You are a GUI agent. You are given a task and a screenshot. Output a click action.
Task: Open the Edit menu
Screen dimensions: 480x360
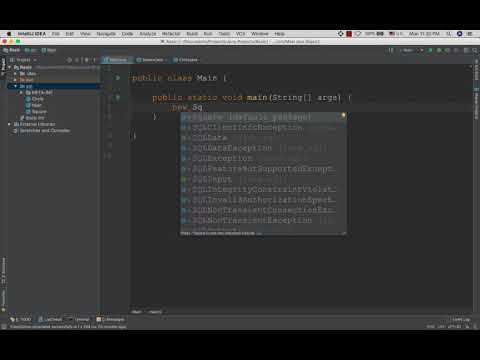click(70, 34)
